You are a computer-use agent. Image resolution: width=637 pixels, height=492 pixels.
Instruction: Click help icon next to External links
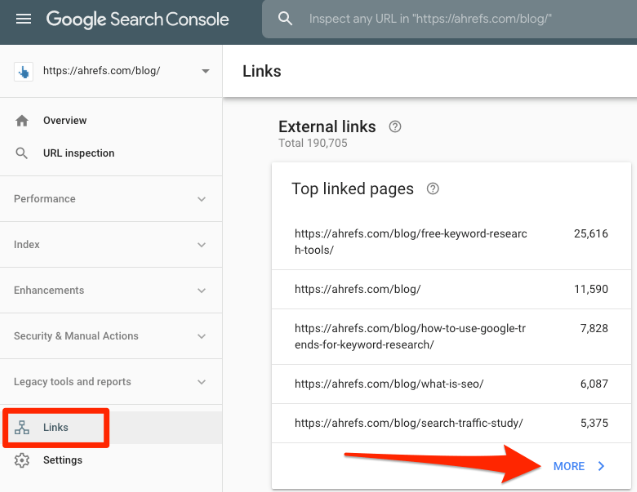[395, 127]
